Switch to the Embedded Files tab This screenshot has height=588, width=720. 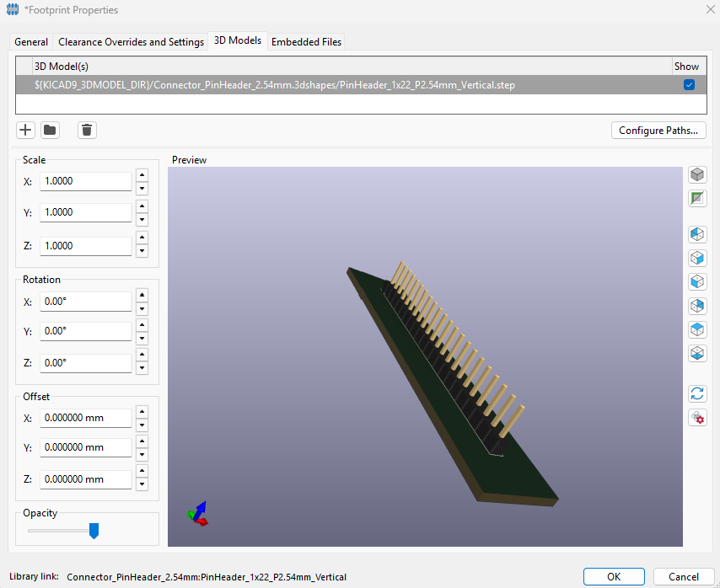(306, 41)
